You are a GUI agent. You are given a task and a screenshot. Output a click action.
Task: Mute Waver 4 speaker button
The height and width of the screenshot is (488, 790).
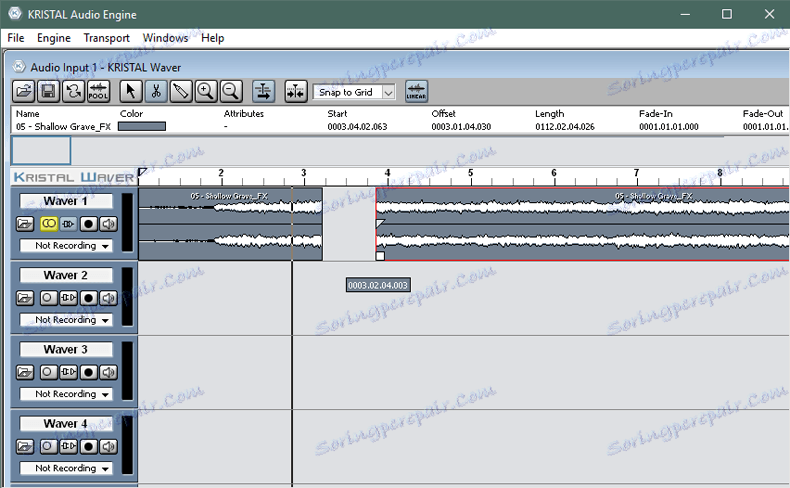(108, 446)
